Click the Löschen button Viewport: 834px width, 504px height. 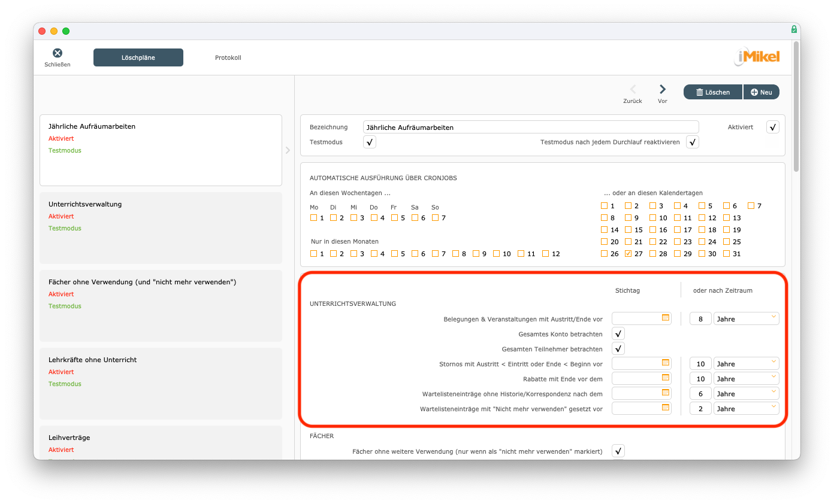click(713, 92)
